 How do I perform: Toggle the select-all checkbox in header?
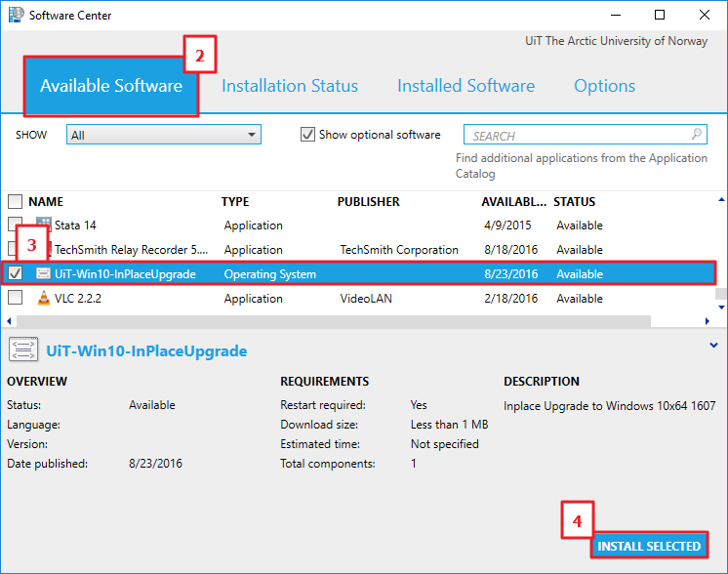point(15,202)
